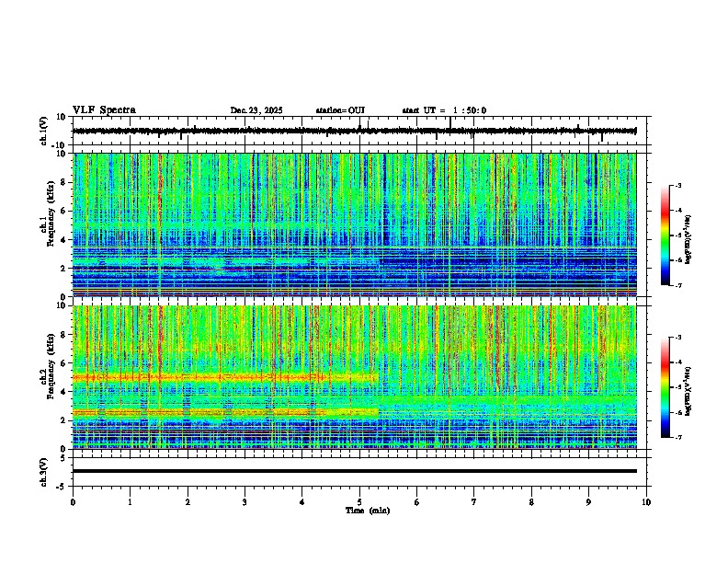Click the ch.1 spectrogram color bar

pos(665,236)
